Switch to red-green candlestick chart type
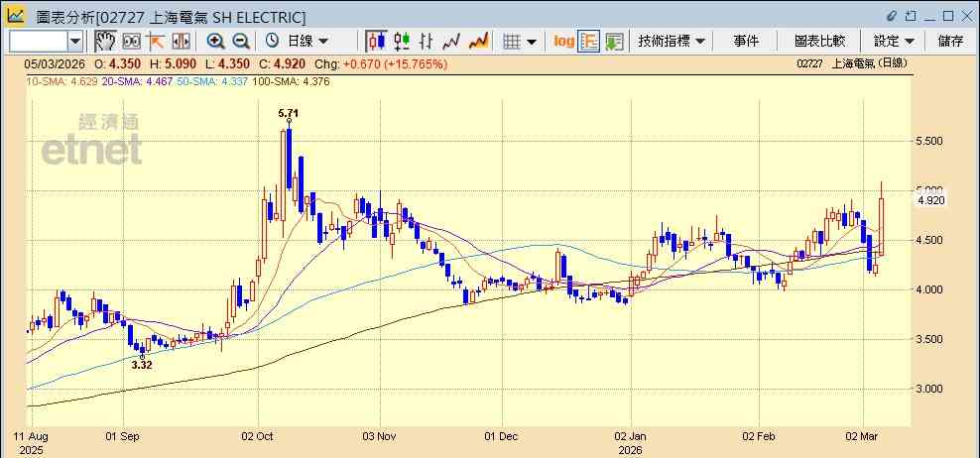980x458 pixels. pos(402,42)
